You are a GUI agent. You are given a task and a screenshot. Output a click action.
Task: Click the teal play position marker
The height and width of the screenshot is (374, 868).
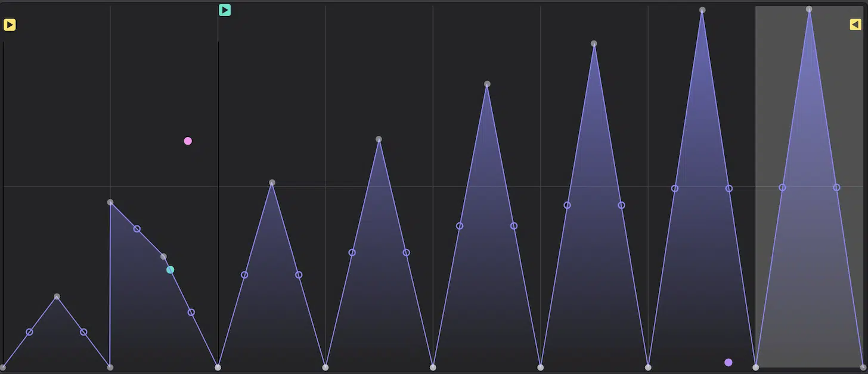click(225, 10)
